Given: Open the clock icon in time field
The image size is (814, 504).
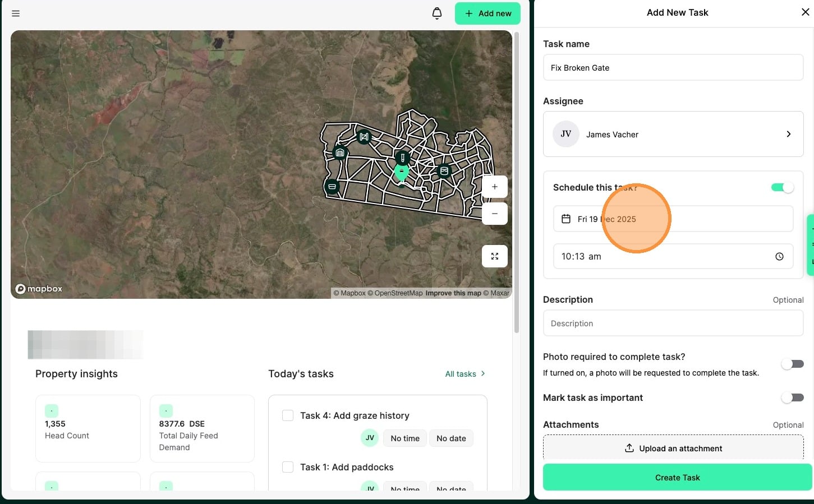Looking at the screenshot, I should [779, 256].
